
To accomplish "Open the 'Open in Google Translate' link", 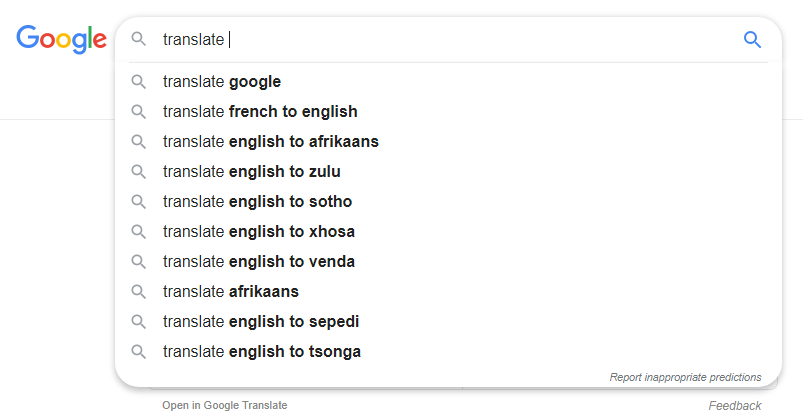I will pyautogui.click(x=225, y=405).
